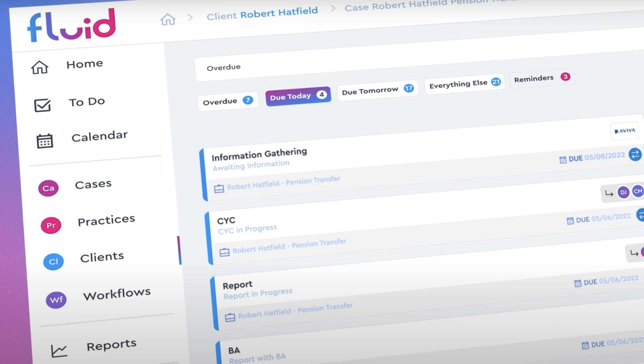The image size is (644, 364).
Task: Click calendar icon beside BA due date
Action: coord(585,346)
